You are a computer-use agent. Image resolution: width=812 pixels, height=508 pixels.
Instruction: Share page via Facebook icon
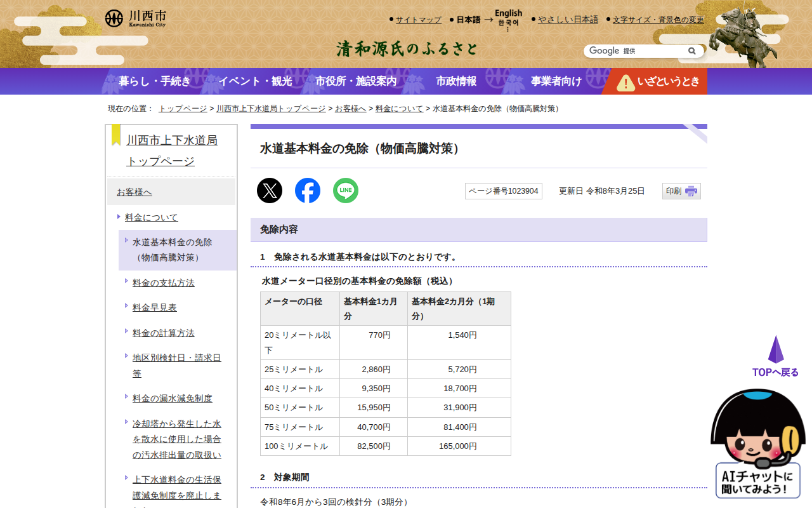[308, 190]
